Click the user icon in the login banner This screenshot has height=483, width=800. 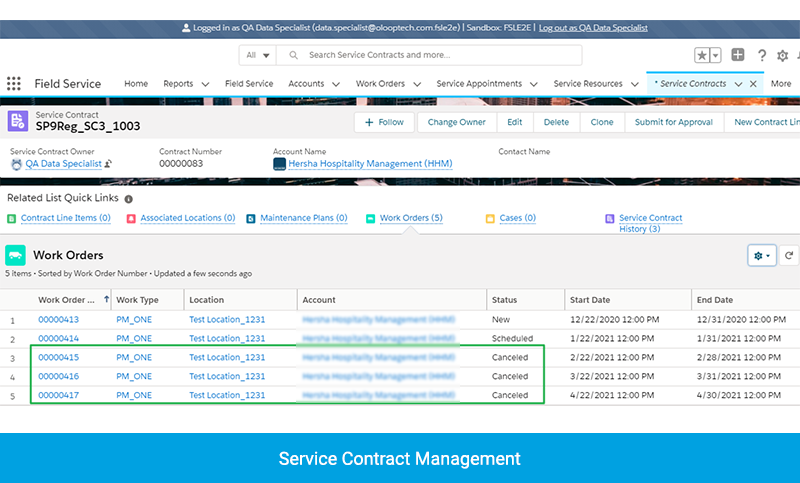click(x=186, y=28)
